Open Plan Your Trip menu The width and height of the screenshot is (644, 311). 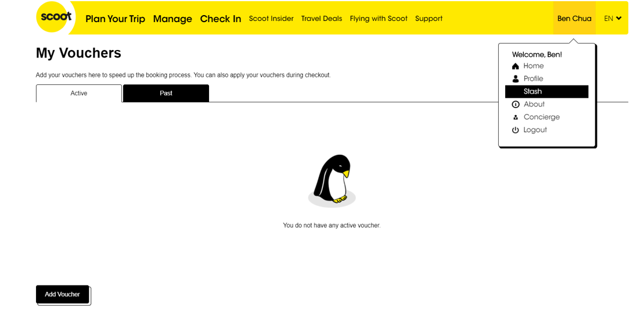[x=116, y=19]
